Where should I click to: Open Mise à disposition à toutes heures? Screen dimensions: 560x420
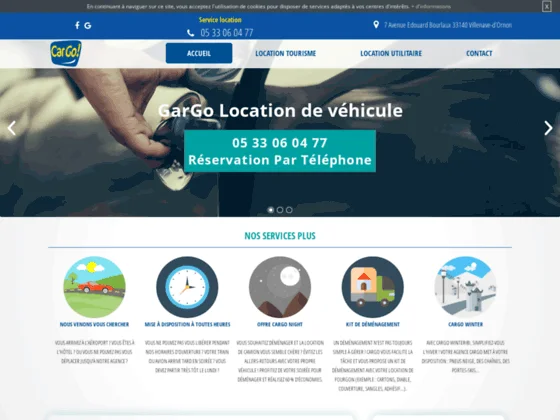pos(187,324)
